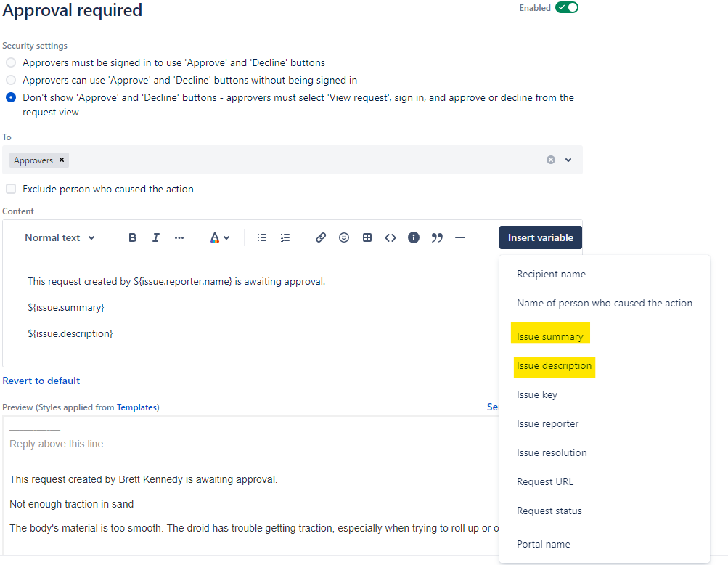Insert a numbered list
Image resolution: width=728 pixels, height=565 pixels.
coord(284,237)
